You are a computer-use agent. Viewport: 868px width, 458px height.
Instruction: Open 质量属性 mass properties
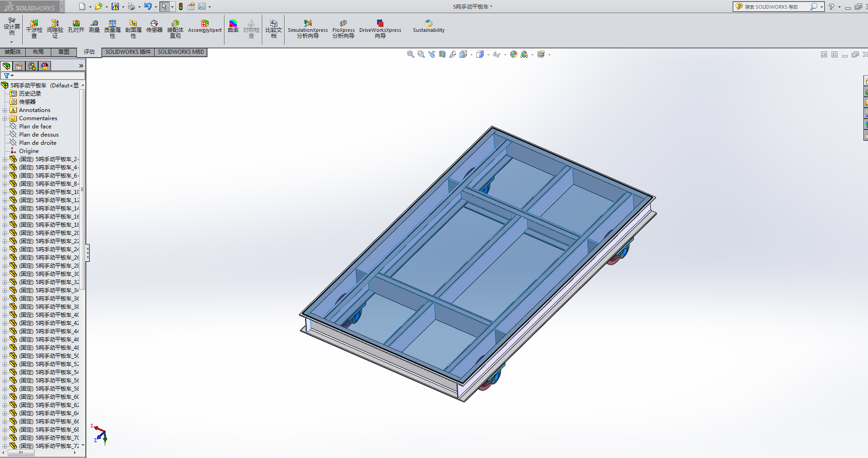tap(112, 28)
